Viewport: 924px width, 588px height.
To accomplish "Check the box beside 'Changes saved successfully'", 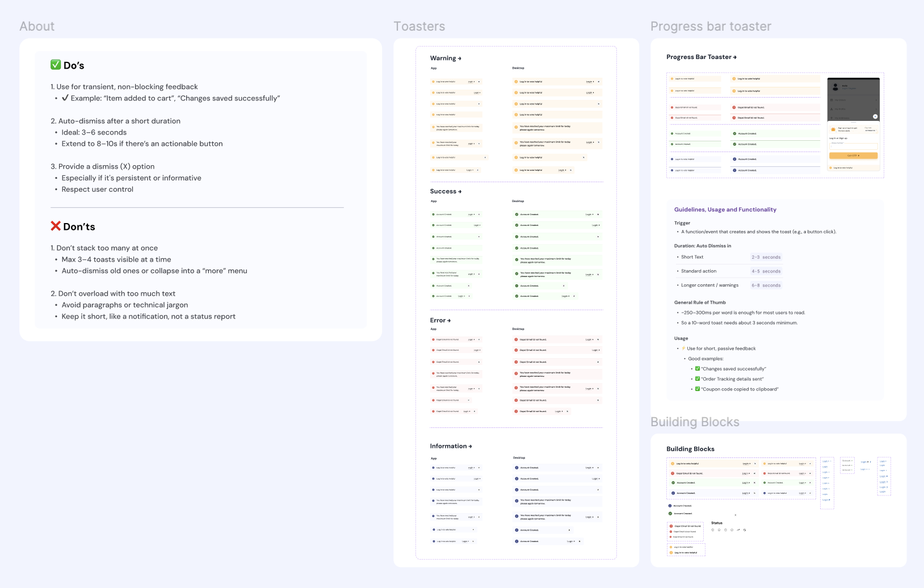I will click(x=698, y=368).
